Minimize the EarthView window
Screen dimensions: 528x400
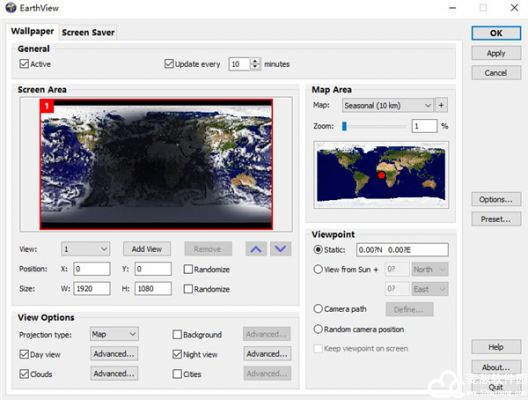pyautogui.click(x=453, y=7)
